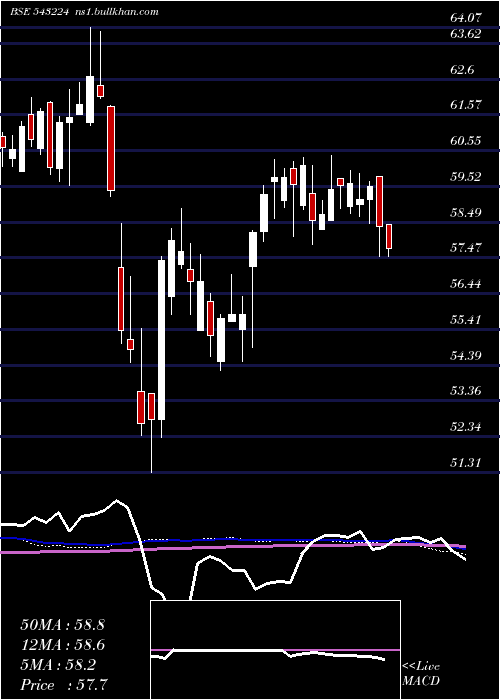500x700 pixels.
Task: Click the 52.34 price level label
Action: [x=466, y=427]
